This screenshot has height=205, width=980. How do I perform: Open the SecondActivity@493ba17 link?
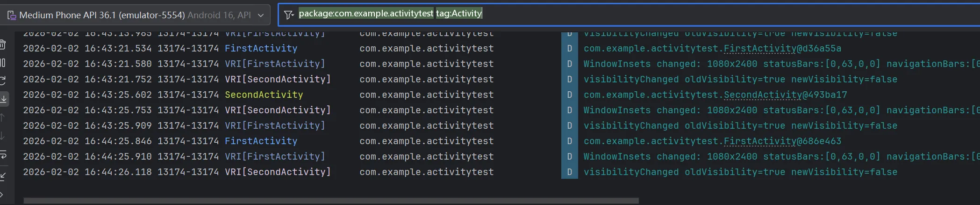click(x=785, y=95)
